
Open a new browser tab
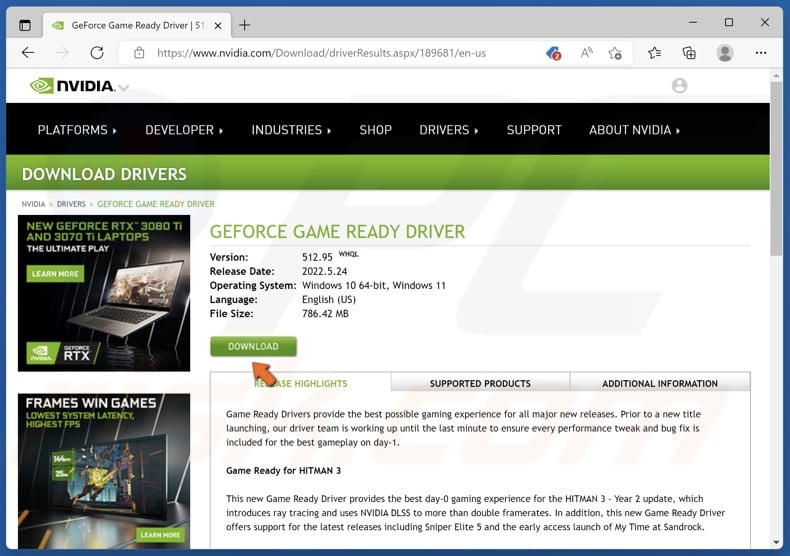pyautogui.click(x=245, y=24)
